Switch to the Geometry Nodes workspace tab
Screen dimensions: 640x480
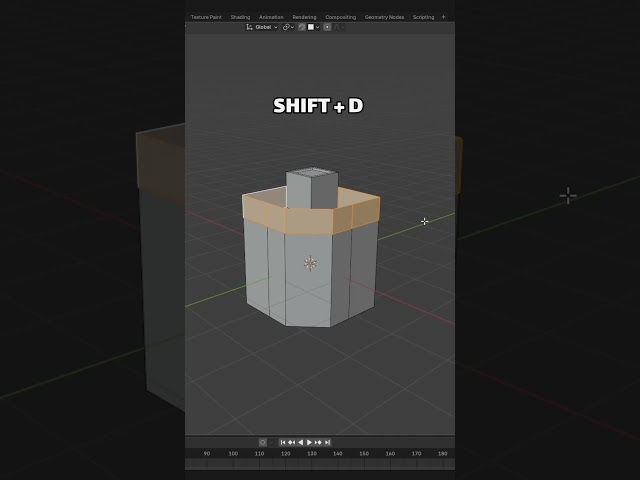(384, 17)
